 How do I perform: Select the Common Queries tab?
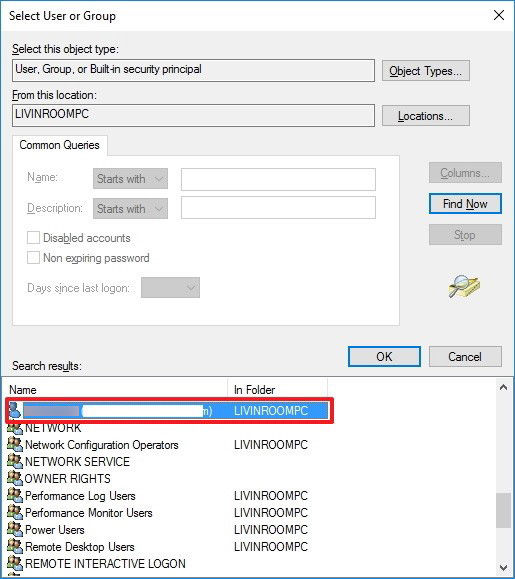[x=59, y=145]
